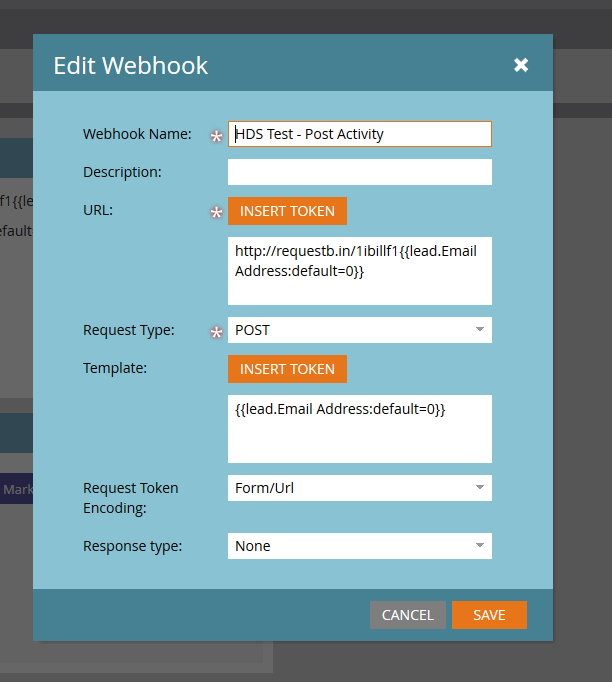Click the Edit Webhook dialog title
Viewport: 612px width, 682px height.
[130, 66]
